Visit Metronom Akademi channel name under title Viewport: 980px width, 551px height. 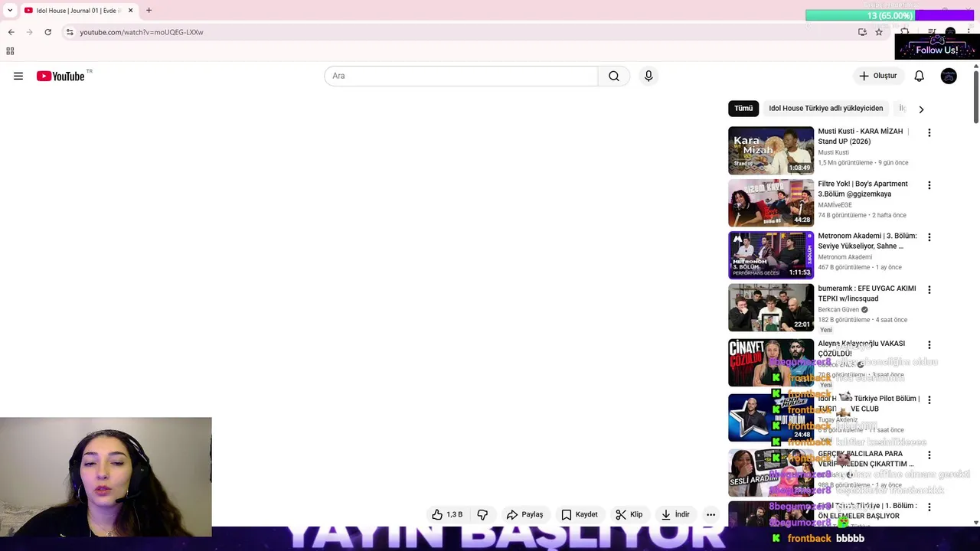844,257
